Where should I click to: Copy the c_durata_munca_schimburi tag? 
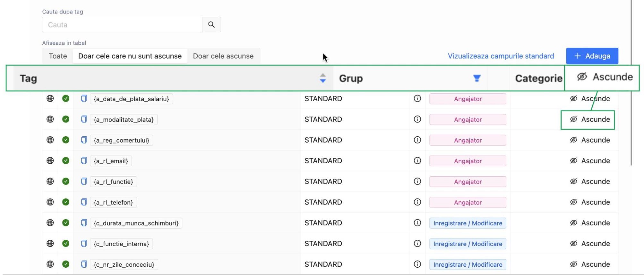pyautogui.click(x=84, y=223)
